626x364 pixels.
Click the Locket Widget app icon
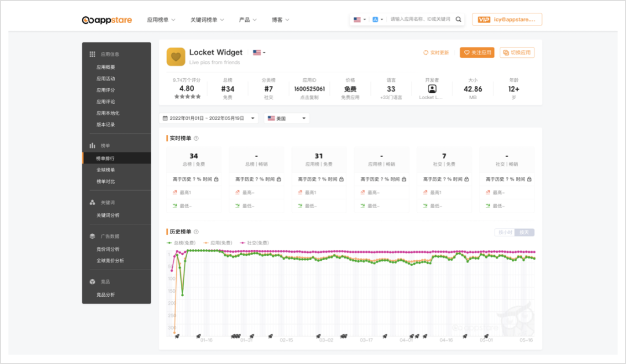(x=176, y=57)
